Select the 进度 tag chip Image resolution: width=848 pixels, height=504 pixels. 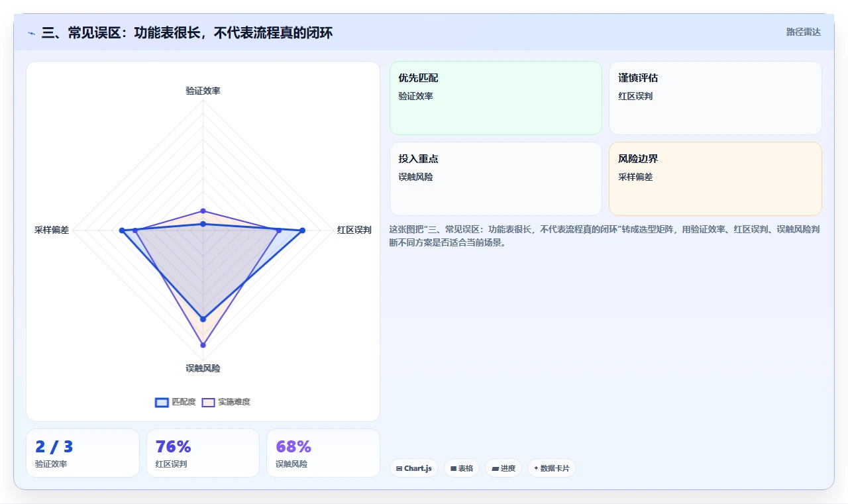pos(503,468)
